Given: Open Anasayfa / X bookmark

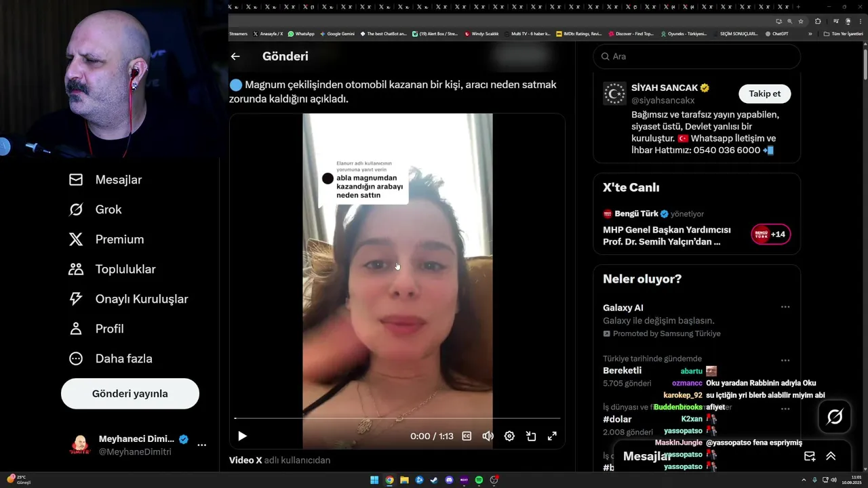Looking at the screenshot, I should point(268,33).
